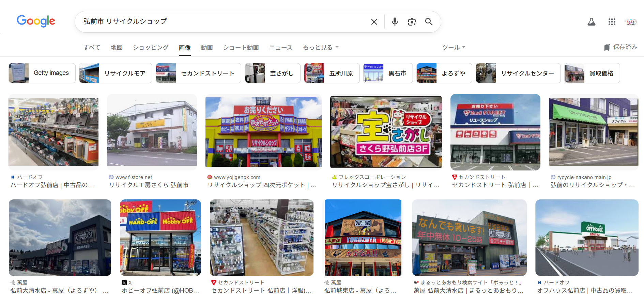
Task: Open ハードオフ弘前店 tools shelf image
Action: coord(53,132)
